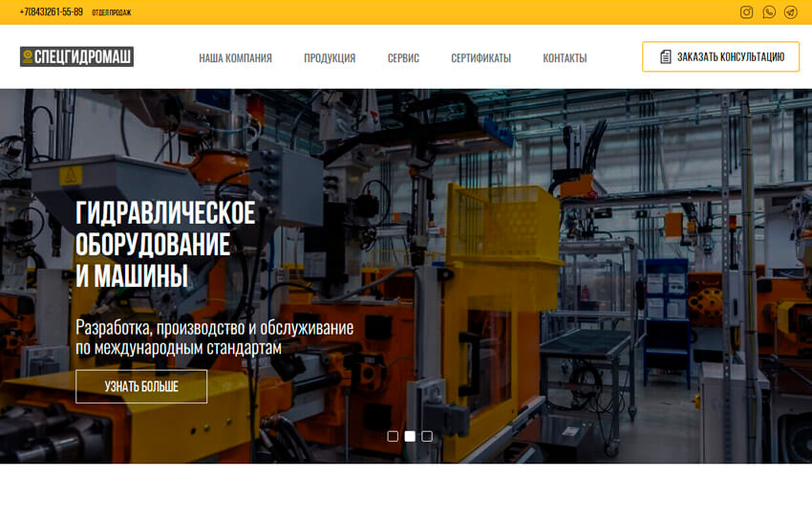Click the УЗНАТЬ БОЛЬШЕ button
This screenshot has height=522, width=812.
click(x=141, y=386)
